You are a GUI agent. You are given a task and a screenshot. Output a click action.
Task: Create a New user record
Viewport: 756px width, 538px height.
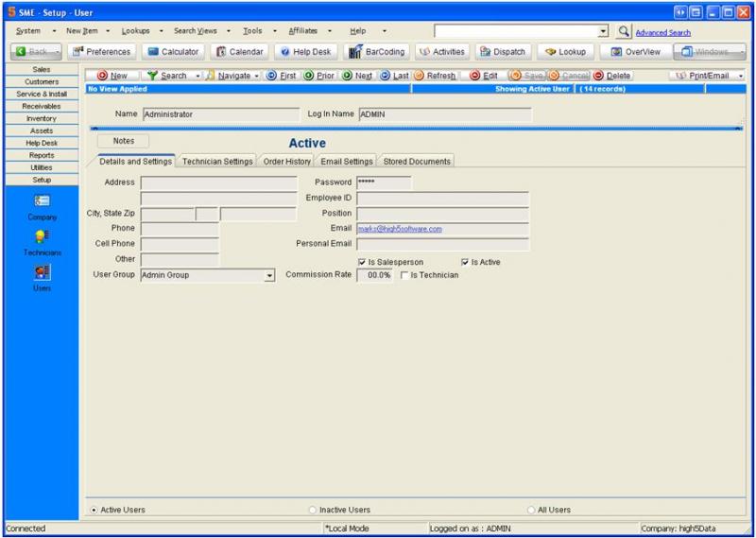click(112, 76)
